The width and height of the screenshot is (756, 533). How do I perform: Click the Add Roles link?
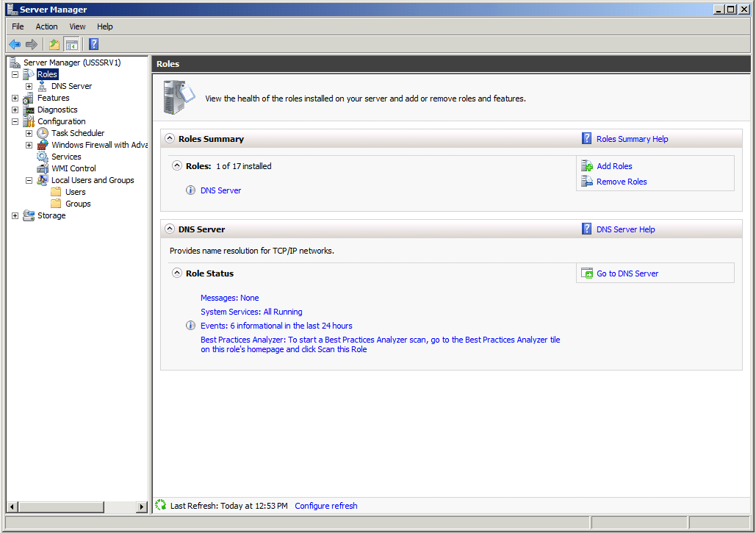(x=614, y=166)
